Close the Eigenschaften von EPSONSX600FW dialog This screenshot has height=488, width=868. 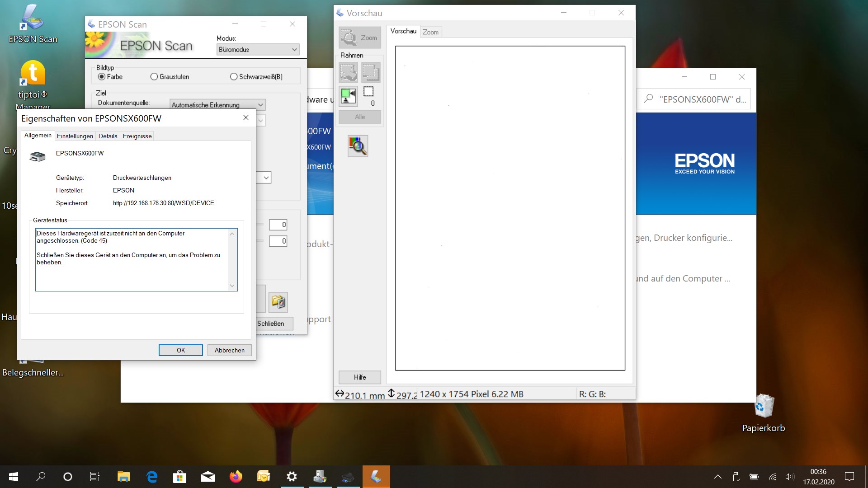click(246, 117)
